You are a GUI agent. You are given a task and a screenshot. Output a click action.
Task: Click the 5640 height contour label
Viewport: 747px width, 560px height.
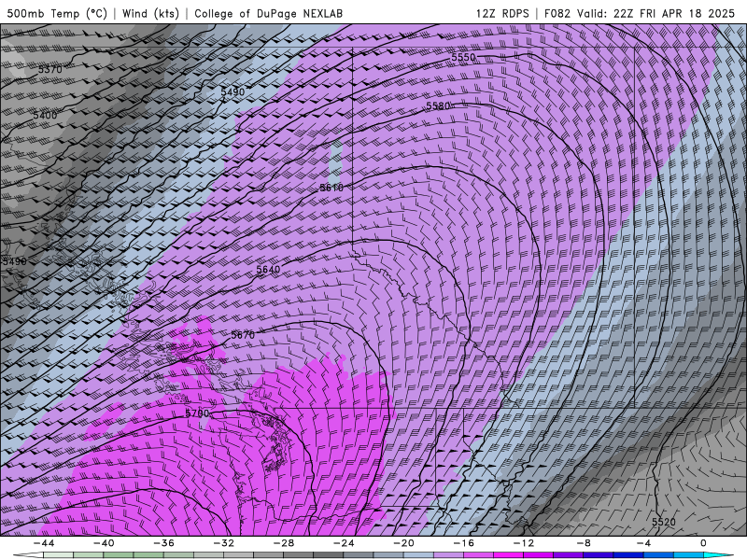(268, 270)
